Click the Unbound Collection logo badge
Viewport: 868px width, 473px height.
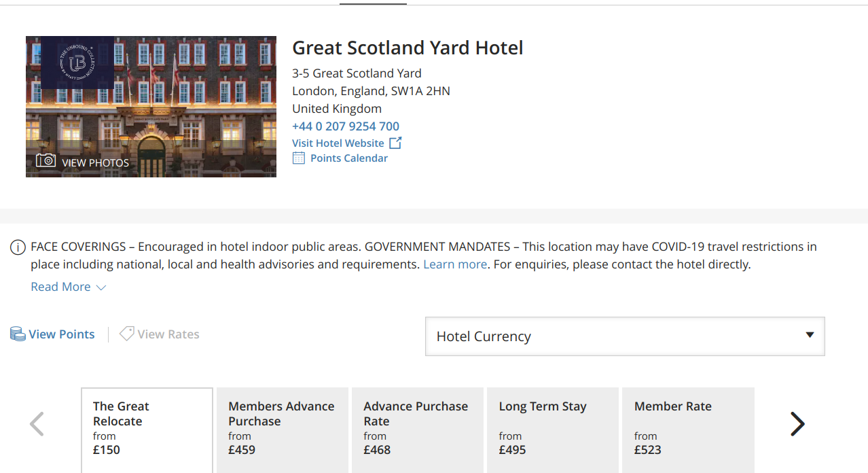click(x=77, y=63)
